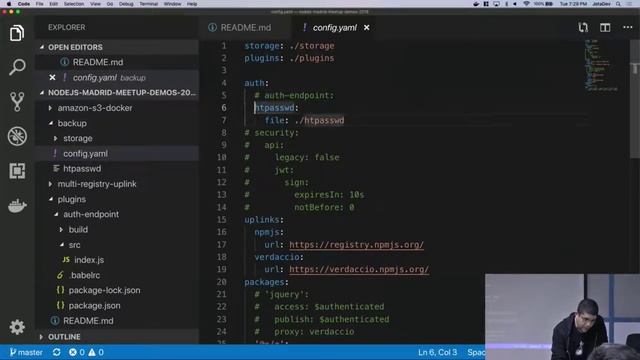Open the editor More Actions ellipsis menu
The height and width of the screenshot is (360, 640).
[627, 27]
